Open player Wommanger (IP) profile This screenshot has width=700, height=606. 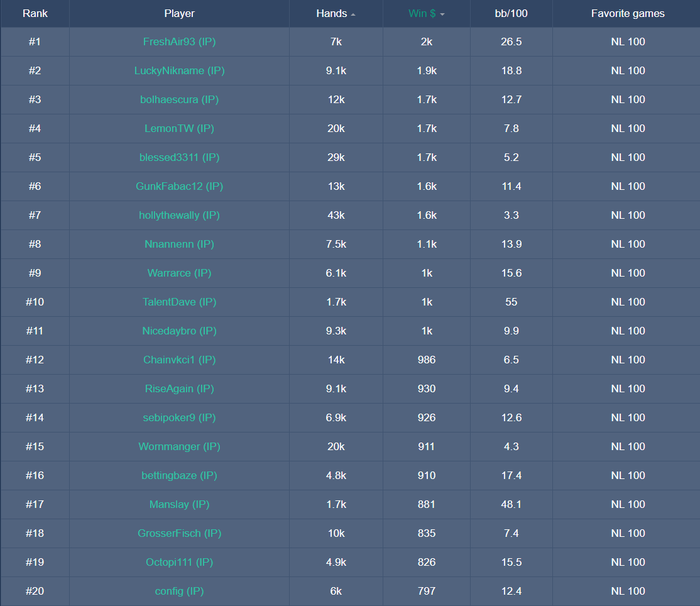(179, 447)
